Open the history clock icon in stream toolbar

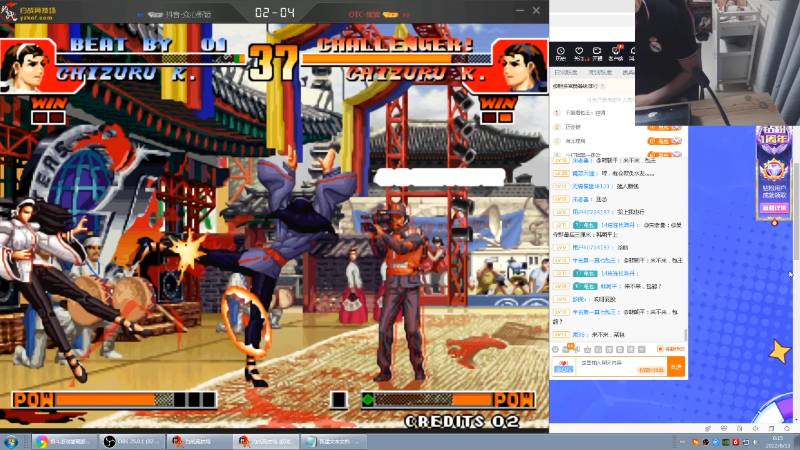tap(561, 53)
